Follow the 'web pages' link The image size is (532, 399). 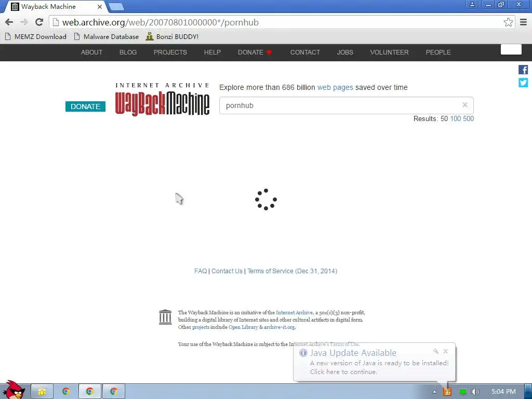(x=335, y=87)
